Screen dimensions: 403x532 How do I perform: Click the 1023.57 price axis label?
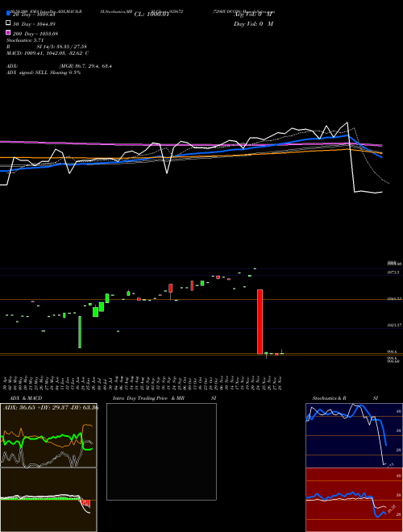coord(394,325)
